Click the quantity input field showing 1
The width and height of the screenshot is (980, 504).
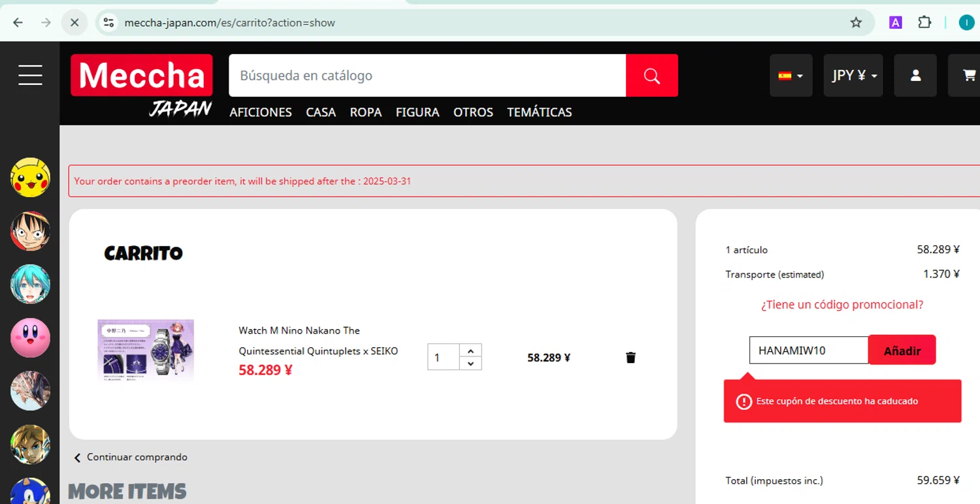click(x=444, y=357)
